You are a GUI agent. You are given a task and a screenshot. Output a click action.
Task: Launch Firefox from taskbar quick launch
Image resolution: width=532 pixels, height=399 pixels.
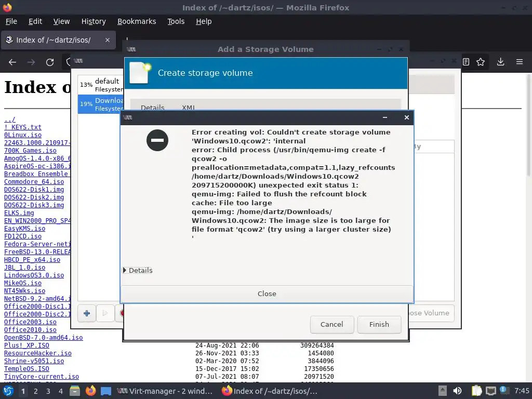[90, 391]
